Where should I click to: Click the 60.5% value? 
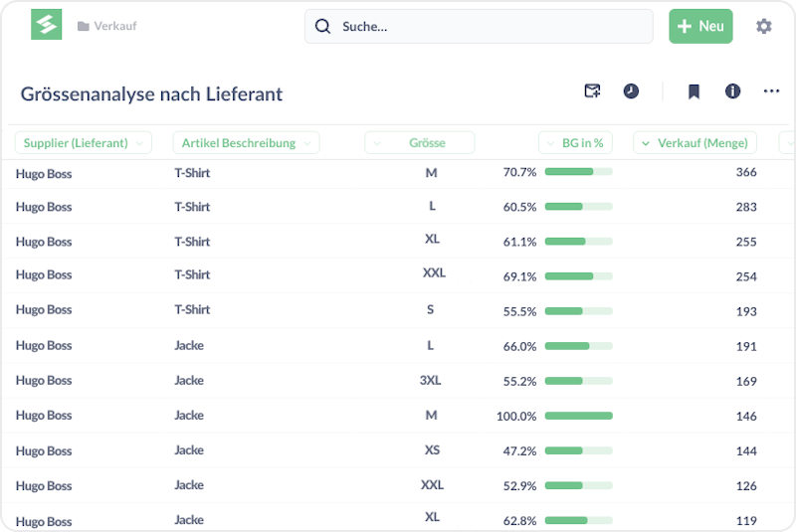pyautogui.click(x=519, y=207)
